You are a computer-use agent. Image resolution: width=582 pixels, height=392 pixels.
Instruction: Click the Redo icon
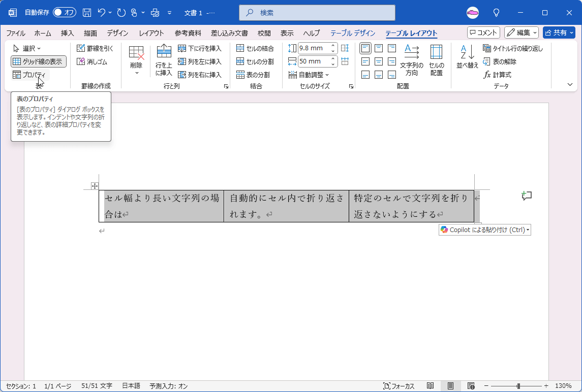tap(121, 13)
